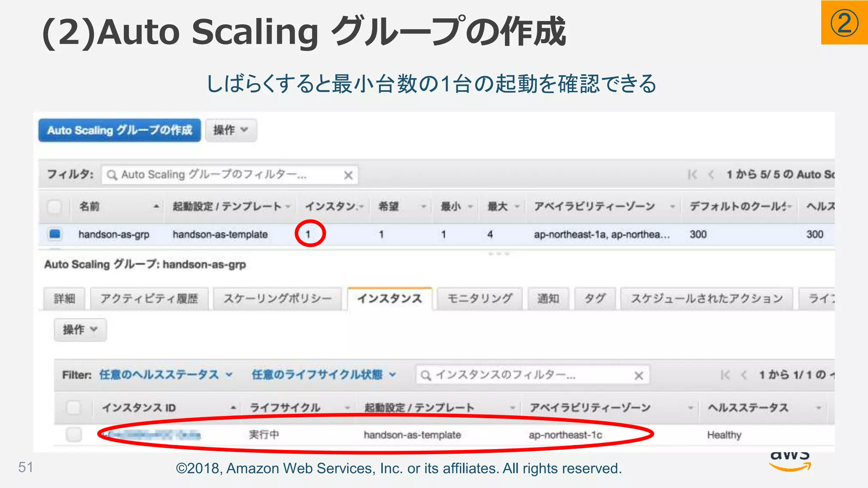The width and height of the screenshot is (868, 488).
Task: Click the Healthy status cell
Action: coord(724,435)
